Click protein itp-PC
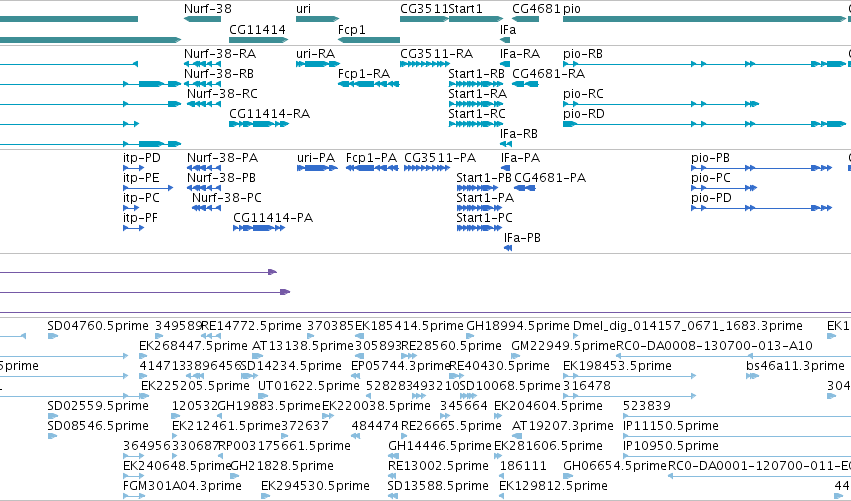The width and height of the screenshot is (851, 501). pos(141,198)
